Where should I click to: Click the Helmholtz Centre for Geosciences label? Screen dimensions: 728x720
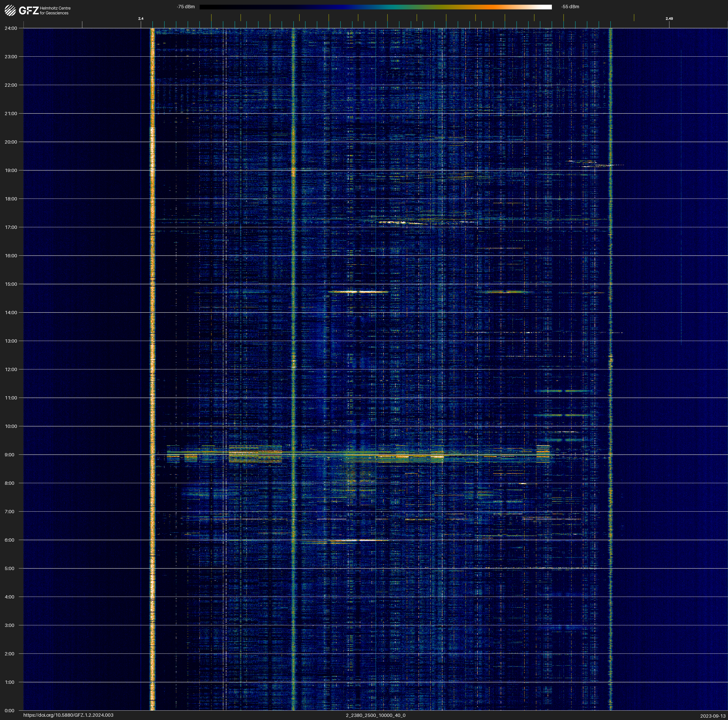coord(55,11)
